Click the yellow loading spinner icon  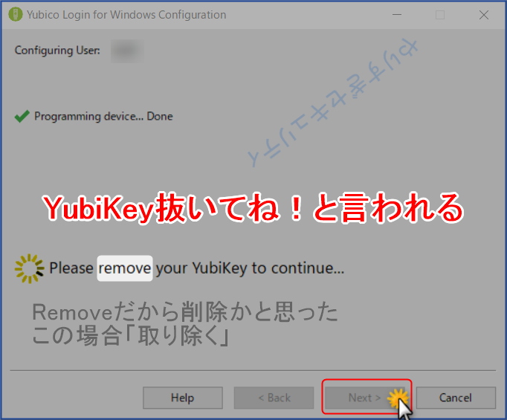click(x=30, y=268)
